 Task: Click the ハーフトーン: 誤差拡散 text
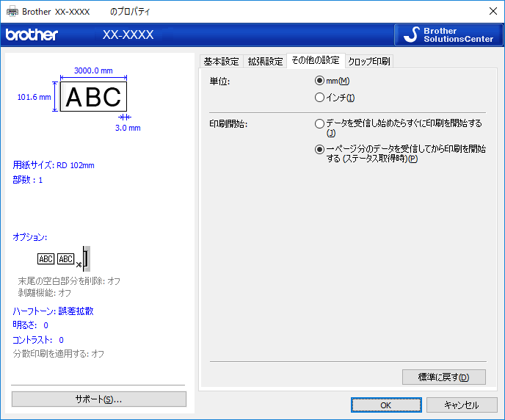(x=53, y=311)
